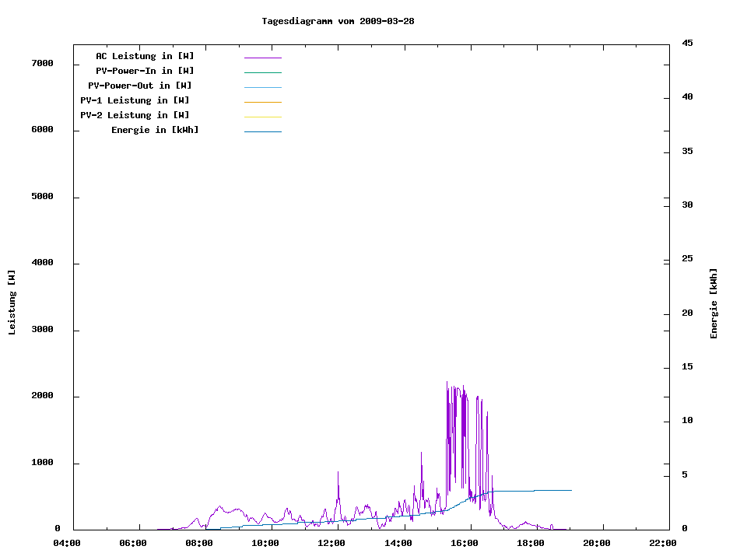Select the 22:00 time axis label

(663, 544)
